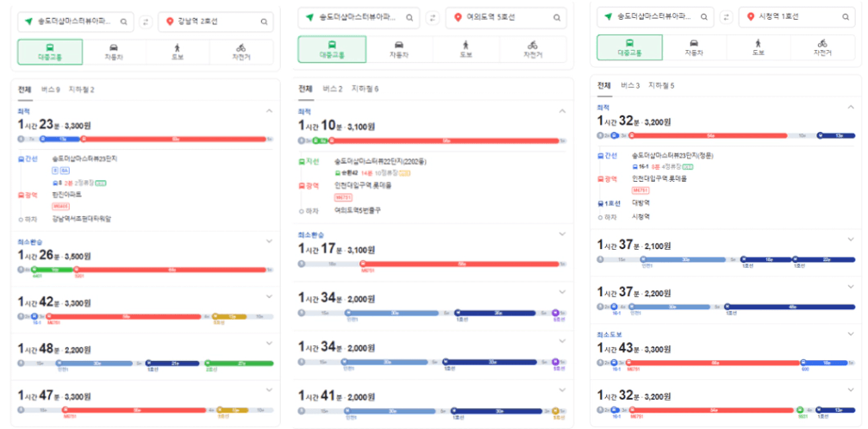Click the green origin arrow in the 여의도역 panel
Image resolution: width=868 pixels, height=429 pixels.
point(309,18)
